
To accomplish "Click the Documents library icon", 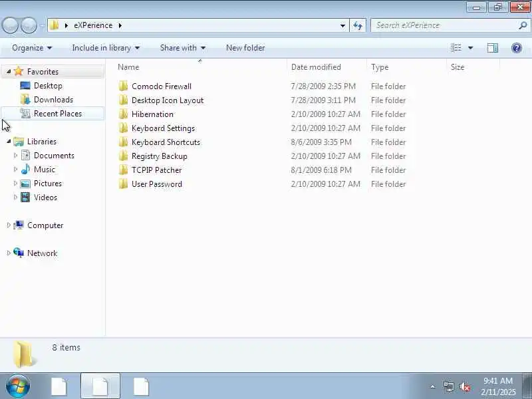I will 25,156.
